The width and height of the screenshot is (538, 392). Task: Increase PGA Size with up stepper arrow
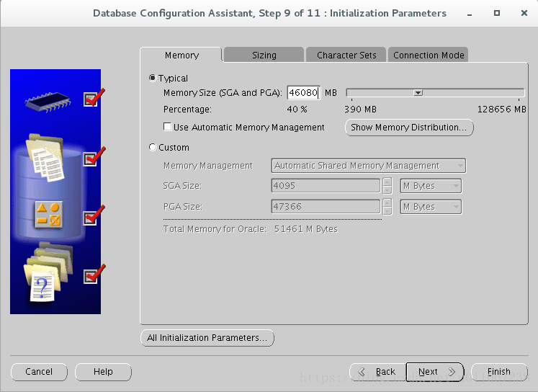[387, 203]
